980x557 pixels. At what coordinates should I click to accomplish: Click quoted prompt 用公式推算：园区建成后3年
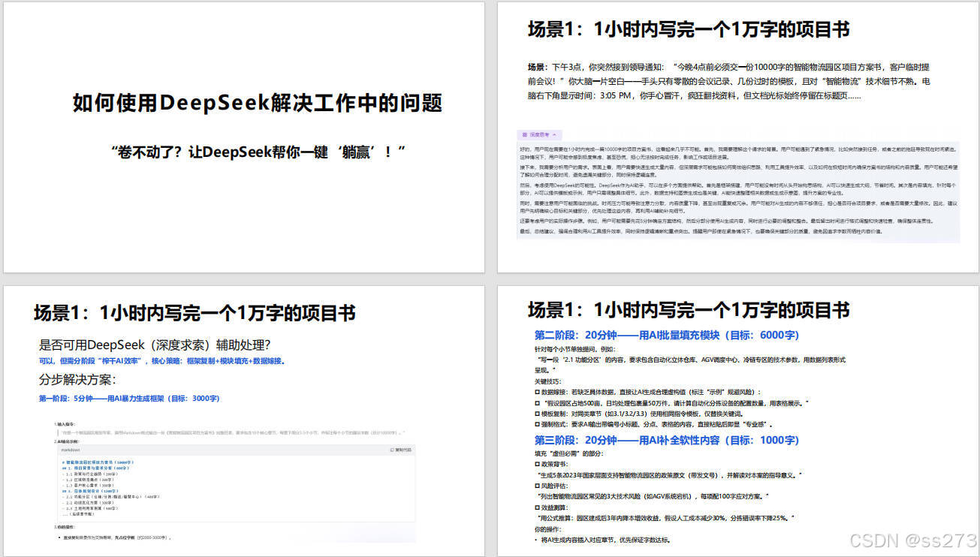665,518
